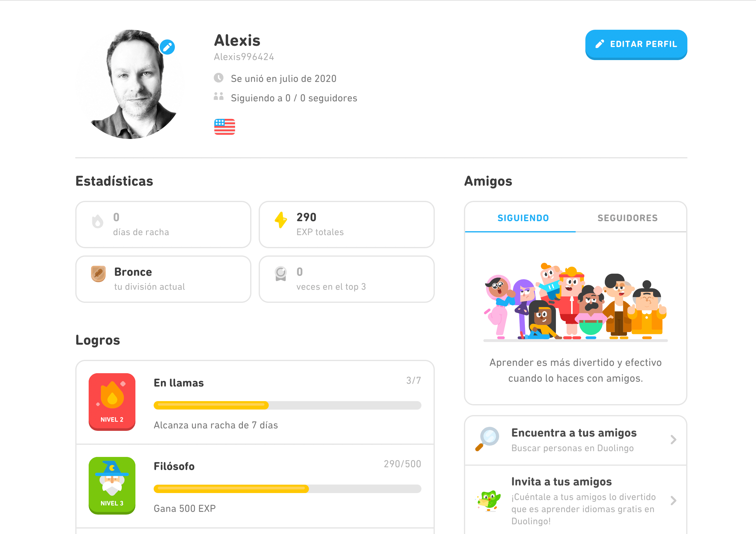The width and height of the screenshot is (756, 534).
Task: Click the US flag language icon
Action: pyautogui.click(x=225, y=127)
